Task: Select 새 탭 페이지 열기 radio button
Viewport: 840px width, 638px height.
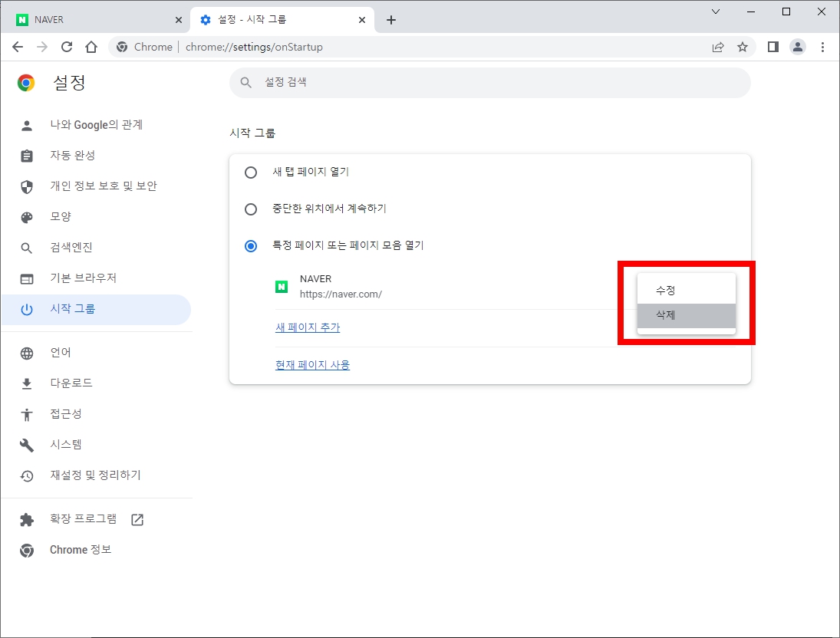Action: coord(250,172)
